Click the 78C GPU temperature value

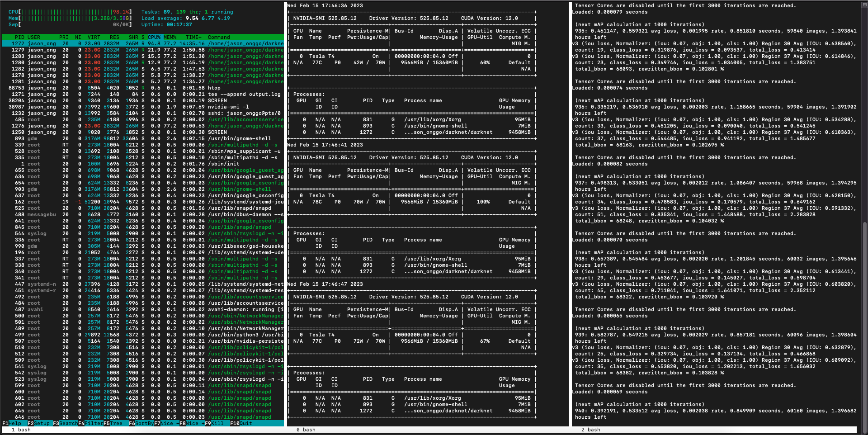click(x=317, y=202)
